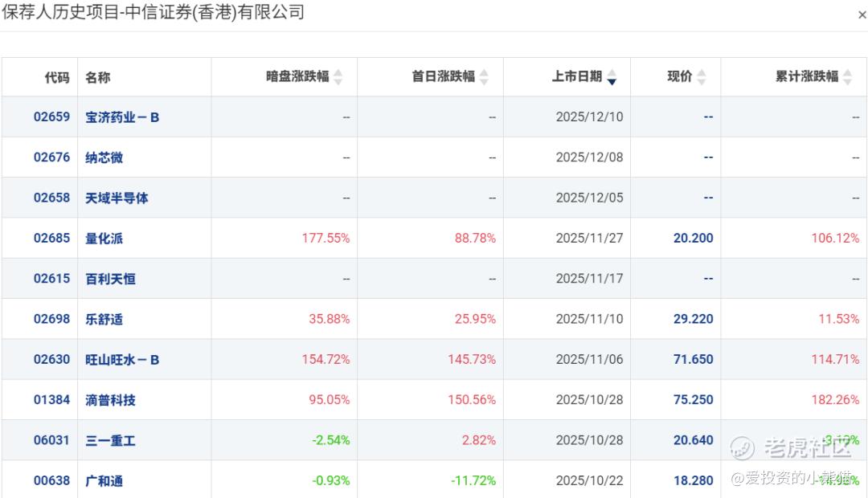Select 乐舒适 dark-market gain 35.88%

coord(330,319)
